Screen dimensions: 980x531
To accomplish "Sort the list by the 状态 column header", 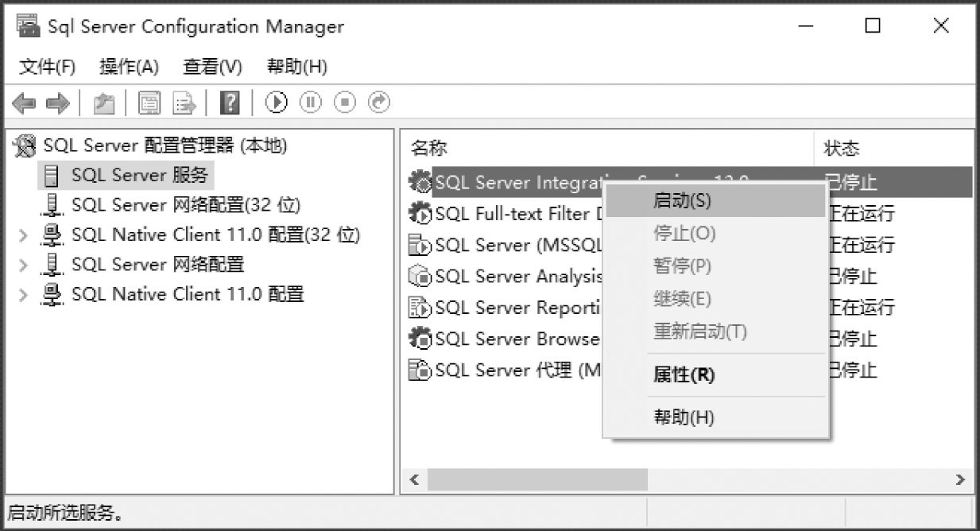I will [x=895, y=148].
